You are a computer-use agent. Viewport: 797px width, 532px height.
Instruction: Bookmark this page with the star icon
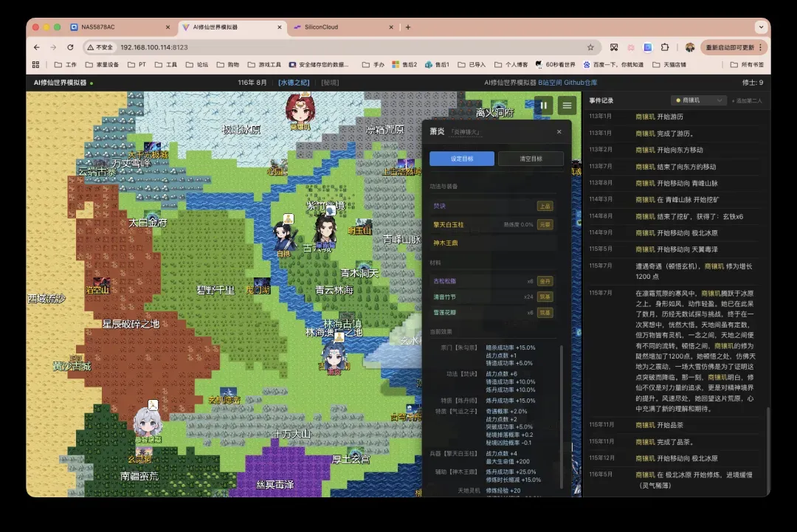[x=590, y=47]
